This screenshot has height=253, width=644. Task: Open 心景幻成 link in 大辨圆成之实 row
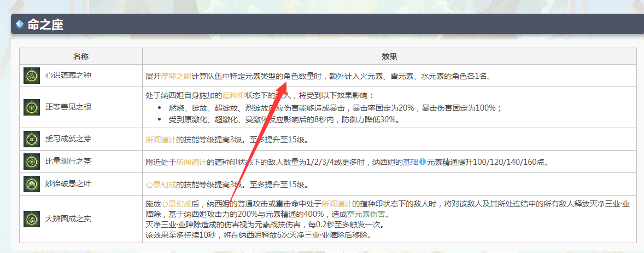tap(176, 204)
